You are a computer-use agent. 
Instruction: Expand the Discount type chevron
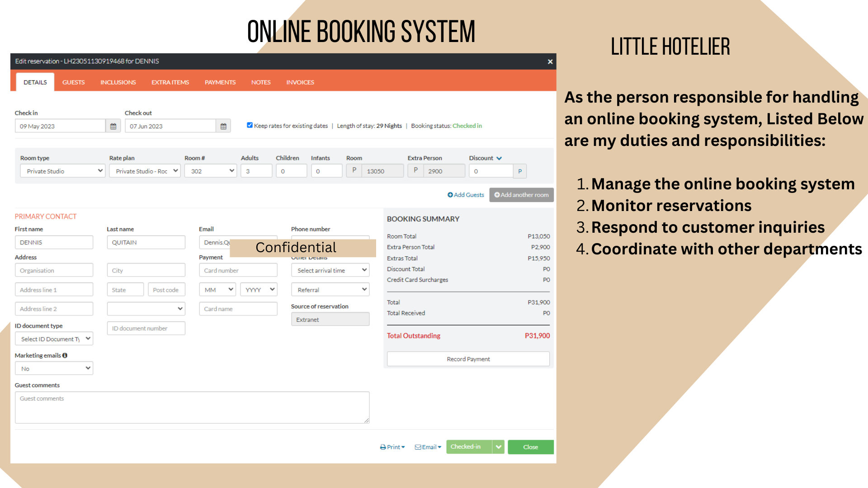499,158
